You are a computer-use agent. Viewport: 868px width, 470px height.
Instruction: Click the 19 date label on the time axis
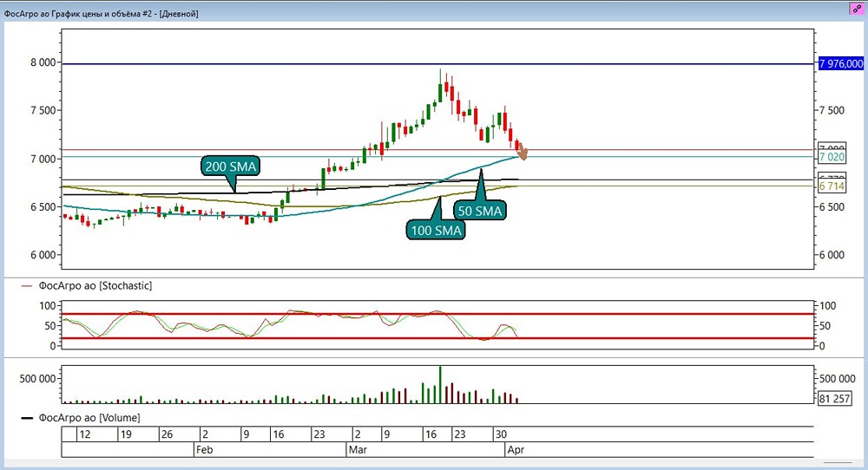click(x=126, y=434)
